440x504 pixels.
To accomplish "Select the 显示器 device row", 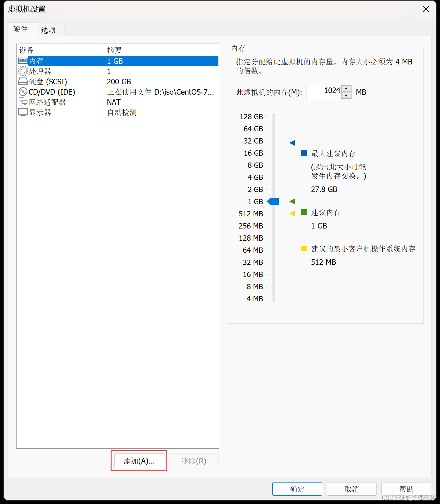I will [x=118, y=112].
